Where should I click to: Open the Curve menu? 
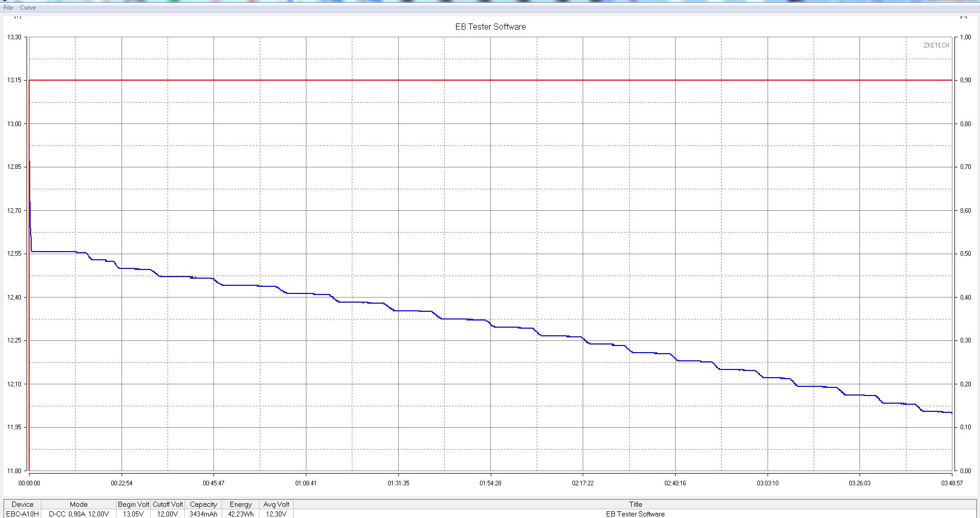pos(28,8)
